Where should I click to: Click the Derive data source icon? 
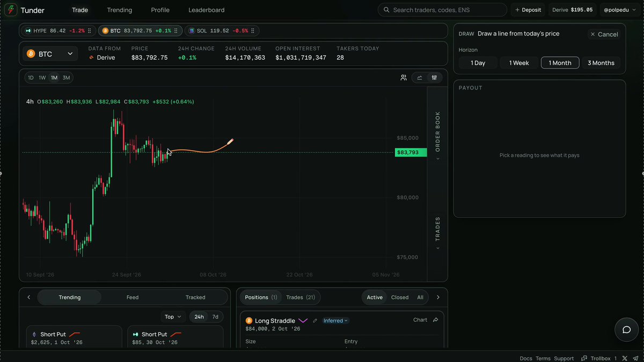(x=92, y=58)
